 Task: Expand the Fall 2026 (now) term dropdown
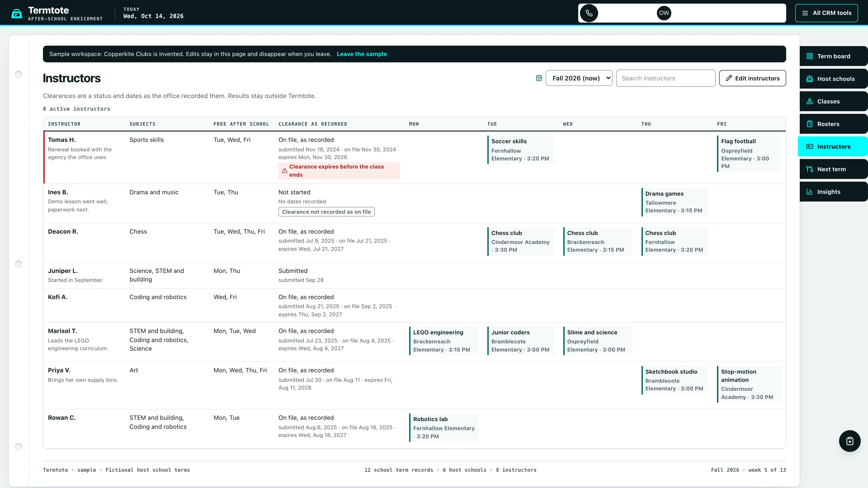click(x=579, y=78)
